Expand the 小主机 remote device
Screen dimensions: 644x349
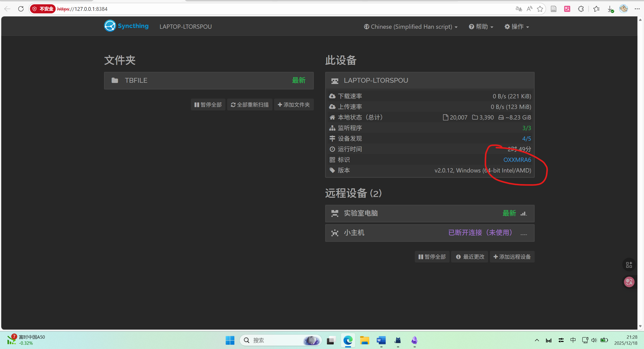430,233
